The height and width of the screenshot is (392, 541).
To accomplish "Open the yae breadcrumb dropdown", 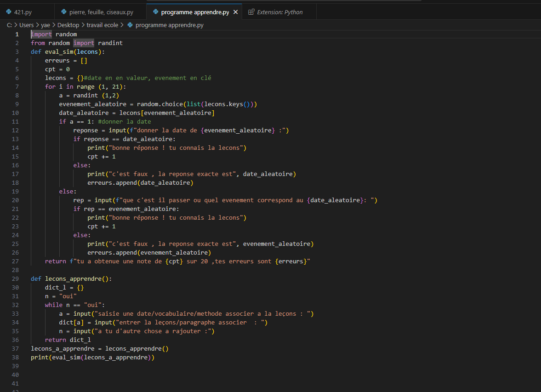I will tap(46, 25).
